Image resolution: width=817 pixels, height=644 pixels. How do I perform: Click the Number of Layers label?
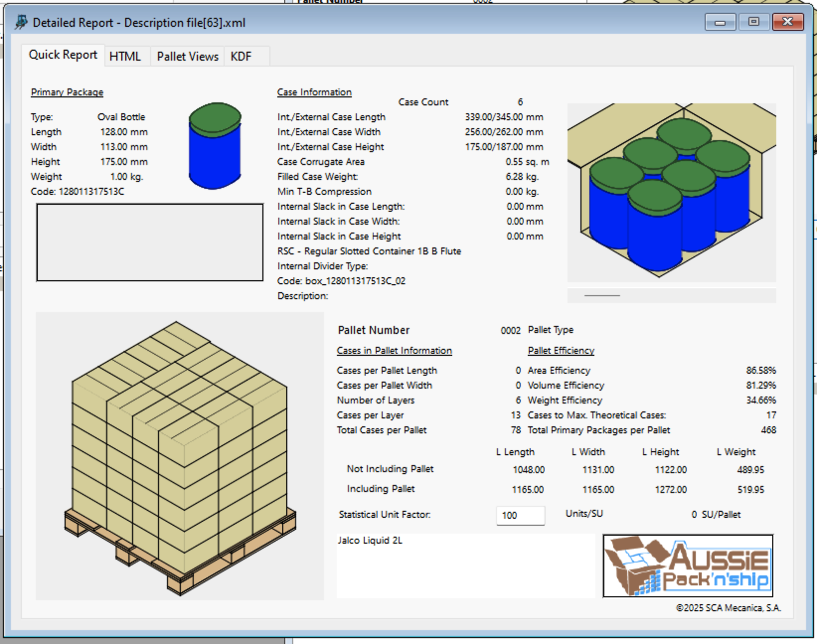tap(376, 400)
